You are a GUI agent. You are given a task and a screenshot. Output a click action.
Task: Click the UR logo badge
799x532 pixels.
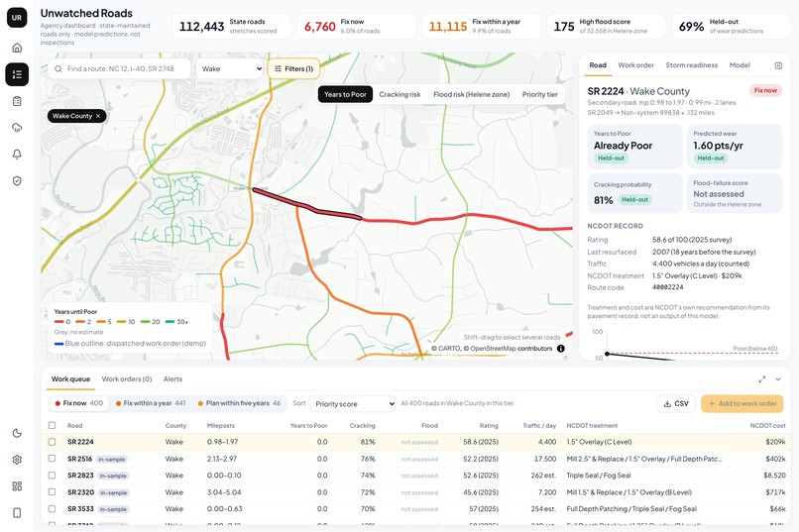(x=17, y=17)
